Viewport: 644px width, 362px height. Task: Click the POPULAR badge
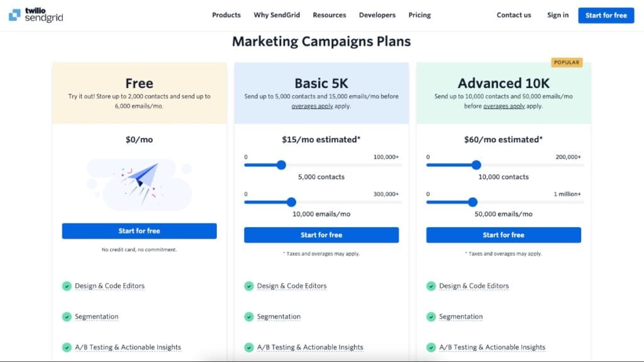567,62
